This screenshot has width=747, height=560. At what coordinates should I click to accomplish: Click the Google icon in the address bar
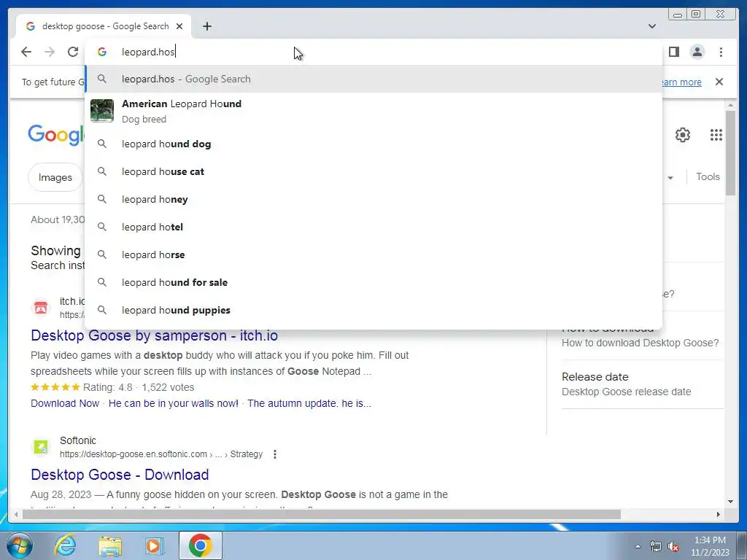tap(102, 52)
